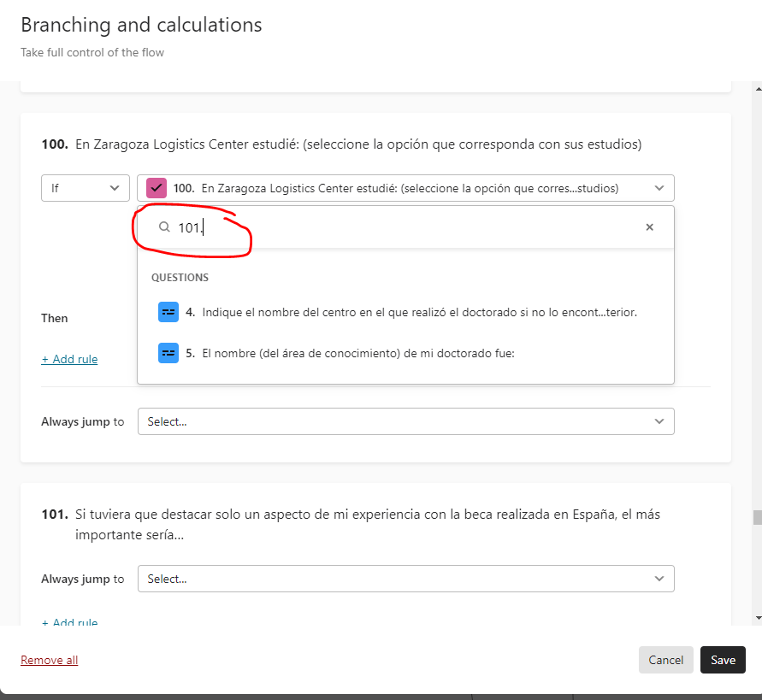Viewport: 762px width, 700px height.
Task: Click the magnifier search icon
Action: pyautogui.click(x=164, y=226)
